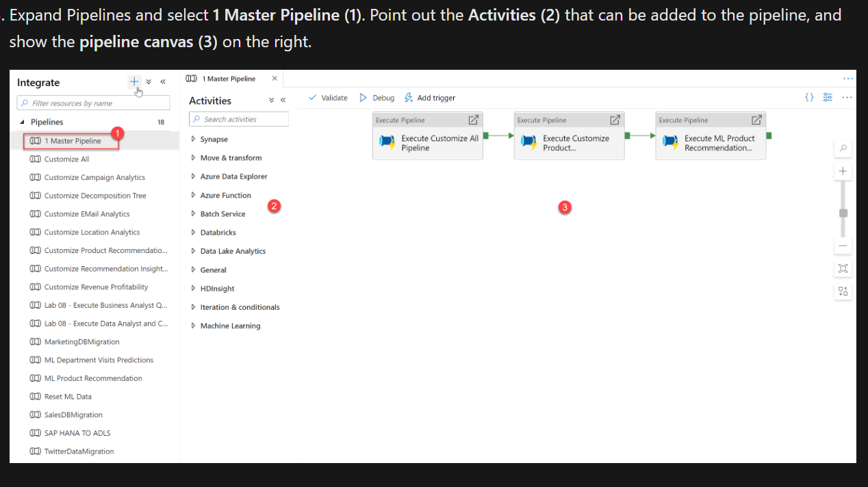The image size is (868, 487).
Task: Click Add trigger
Action: [x=430, y=98]
